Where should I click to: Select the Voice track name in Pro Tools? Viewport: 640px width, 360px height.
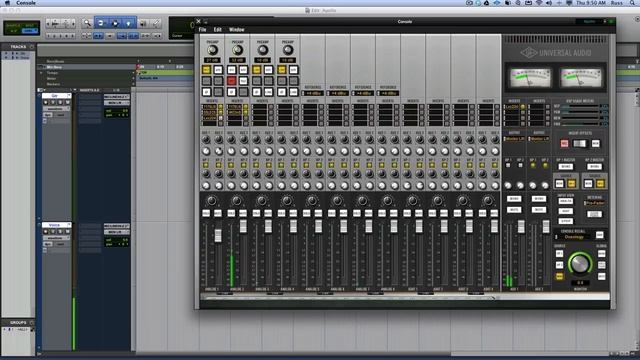(x=54, y=225)
